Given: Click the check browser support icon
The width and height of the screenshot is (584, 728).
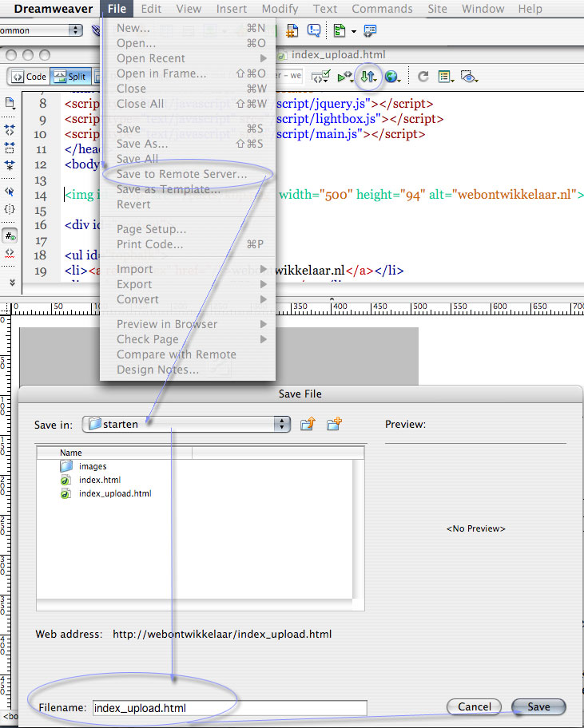Looking at the screenshot, I should 321,77.
